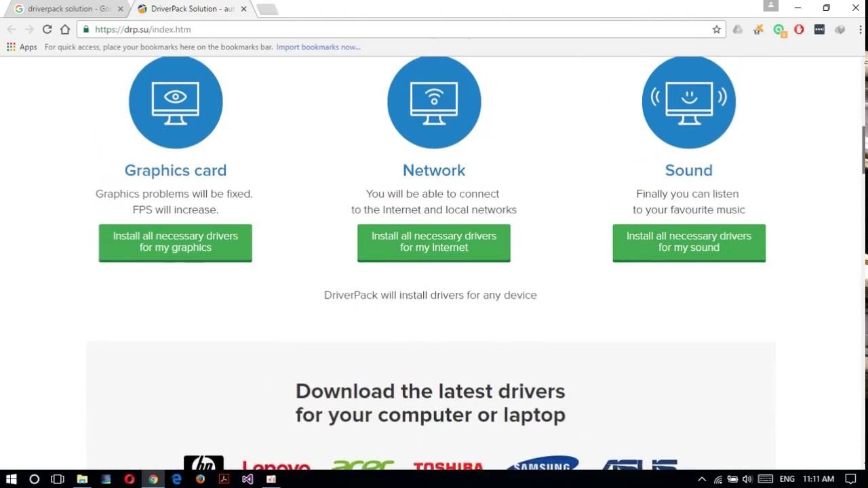Launch Firefox from the taskbar
Image resolution: width=868 pixels, height=488 pixels.
point(200,479)
